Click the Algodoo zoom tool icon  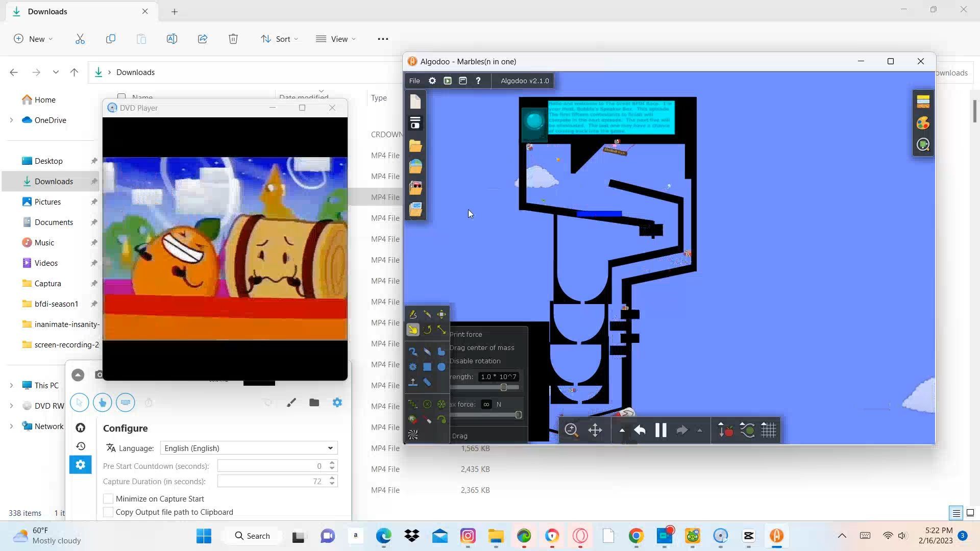coord(571,431)
